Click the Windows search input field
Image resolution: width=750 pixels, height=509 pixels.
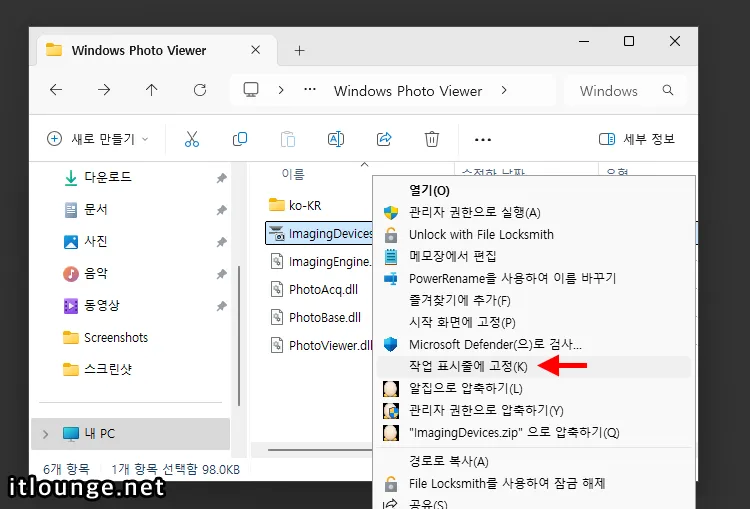tap(620, 90)
